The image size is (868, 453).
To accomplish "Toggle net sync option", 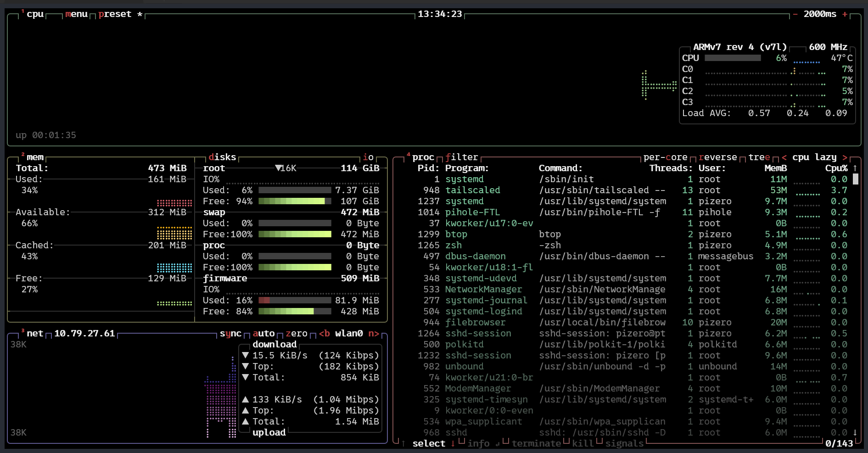I will point(230,334).
